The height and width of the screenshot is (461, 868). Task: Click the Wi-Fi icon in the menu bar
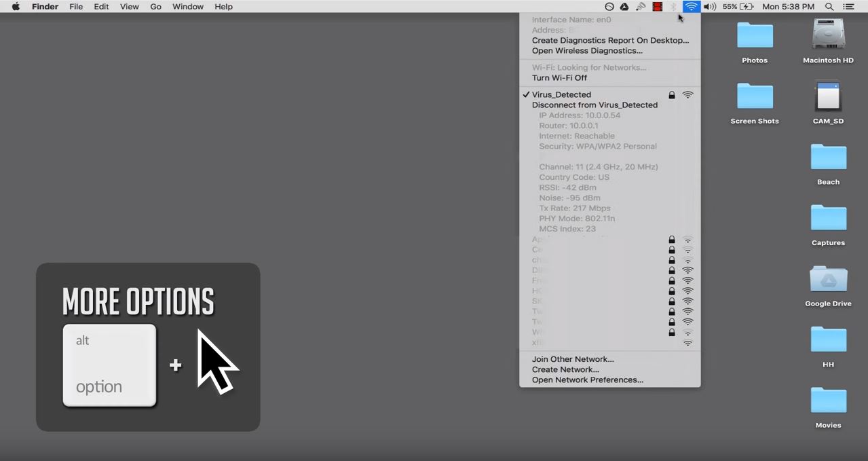click(691, 7)
